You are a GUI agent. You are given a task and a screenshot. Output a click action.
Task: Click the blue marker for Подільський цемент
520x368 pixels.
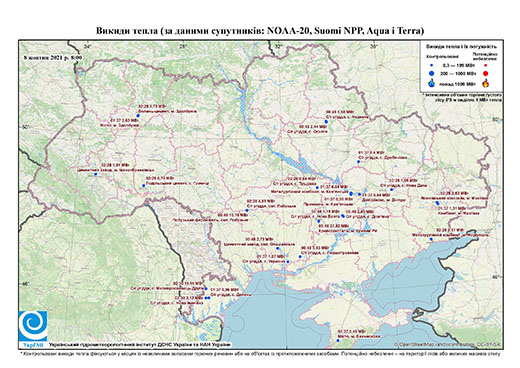coord(144,185)
